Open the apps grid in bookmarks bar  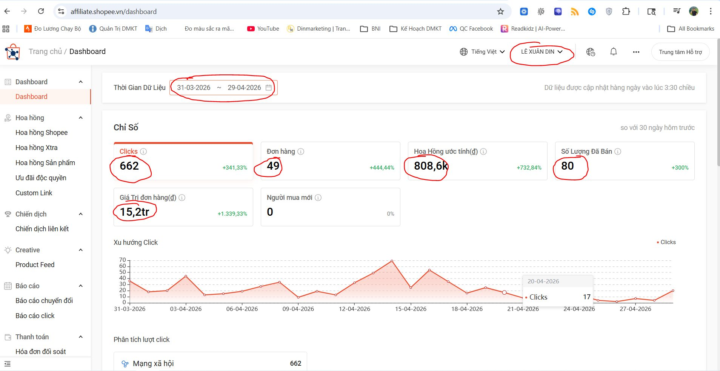tap(6, 28)
